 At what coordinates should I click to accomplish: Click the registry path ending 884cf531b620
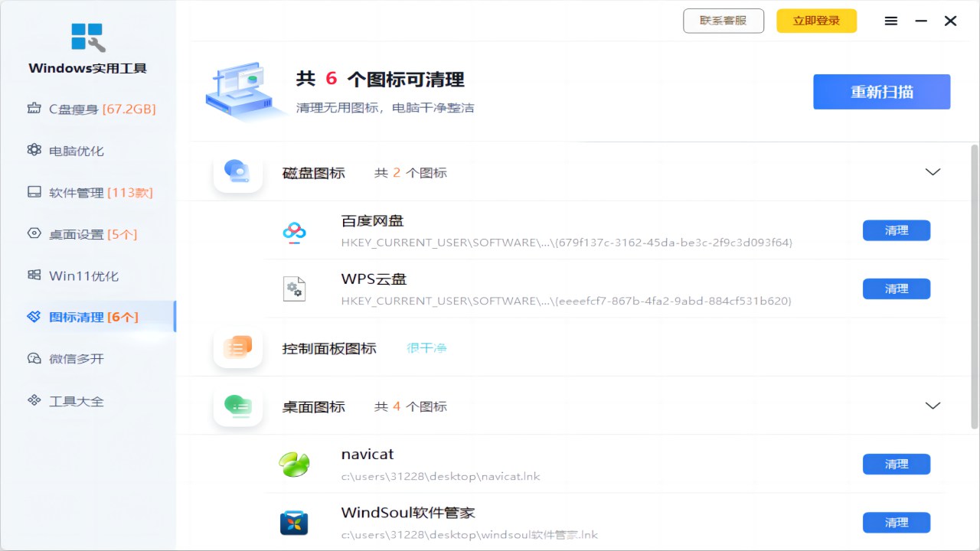click(567, 301)
